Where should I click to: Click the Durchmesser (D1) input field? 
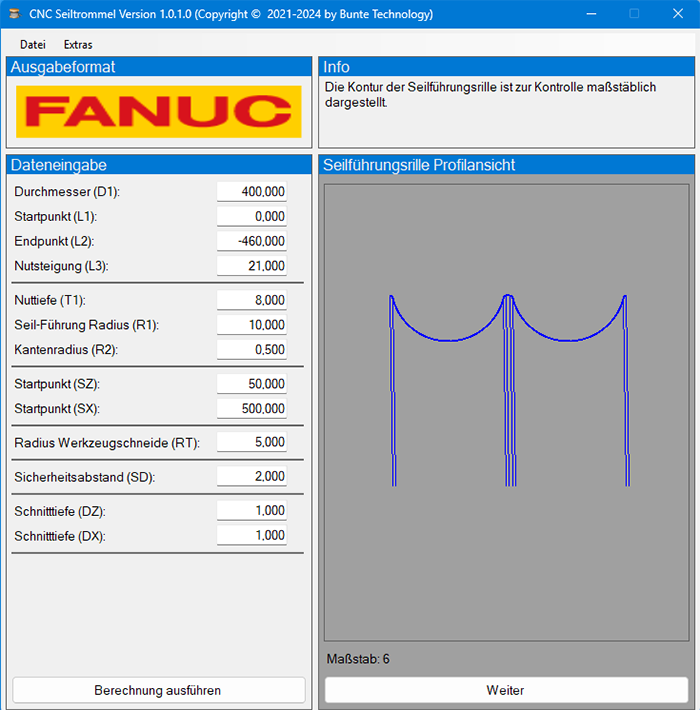point(252,192)
